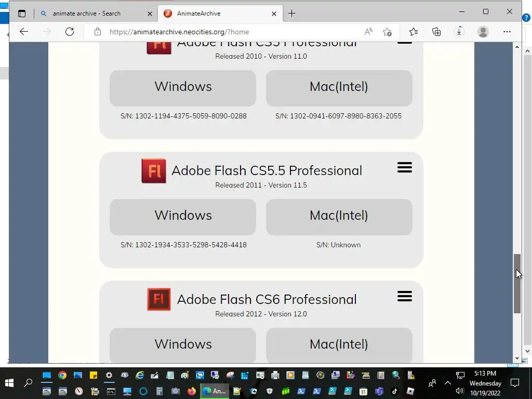Screen dimensions: 532x399
Task: Open the People icon in system tray
Action: (432, 383)
